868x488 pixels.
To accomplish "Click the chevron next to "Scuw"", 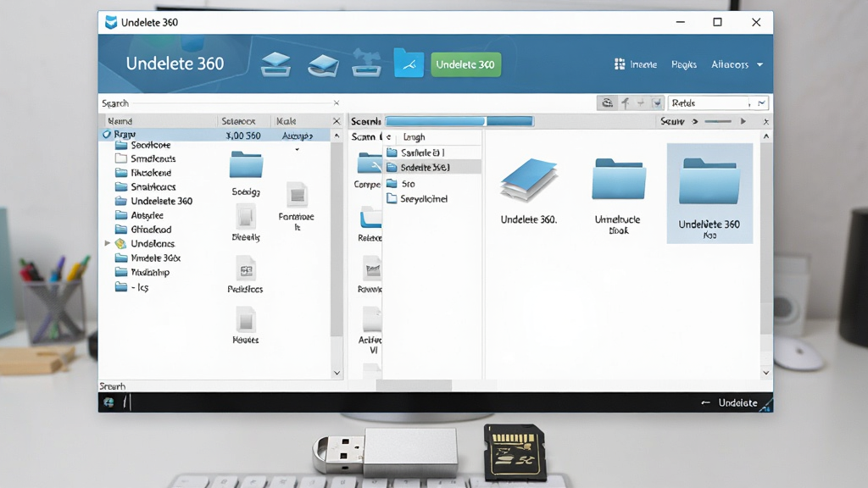I will [695, 121].
